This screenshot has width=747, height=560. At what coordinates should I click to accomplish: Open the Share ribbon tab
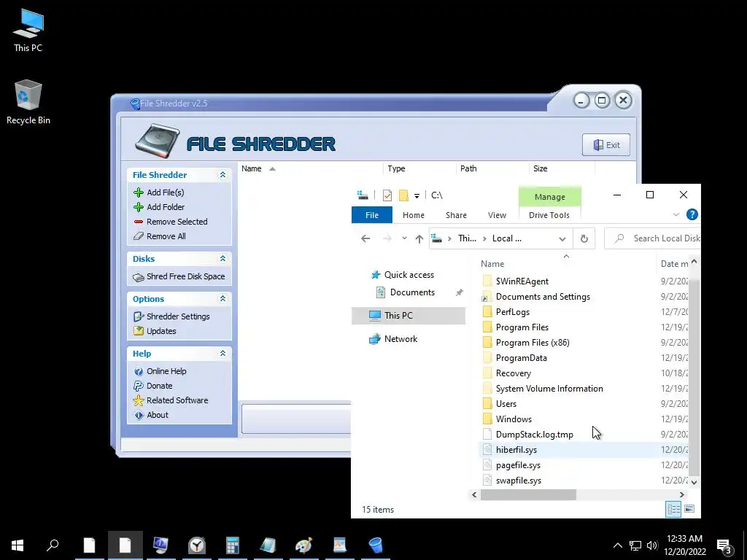click(456, 215)
